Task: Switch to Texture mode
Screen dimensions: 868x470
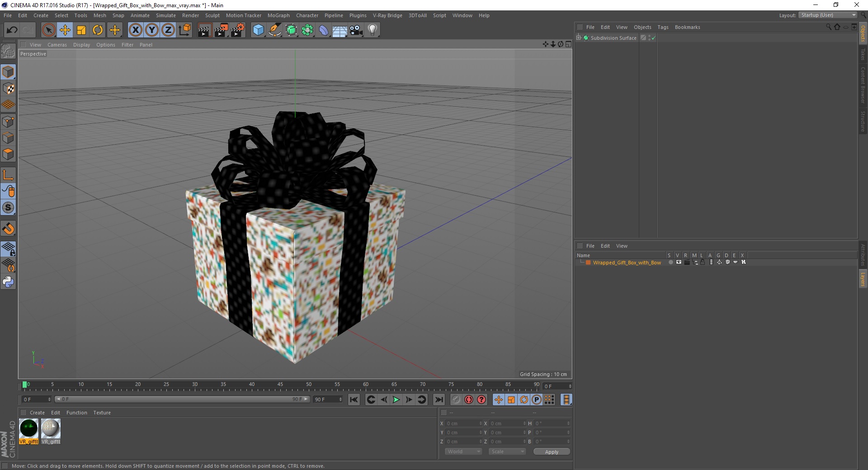Action: point(8,89)
